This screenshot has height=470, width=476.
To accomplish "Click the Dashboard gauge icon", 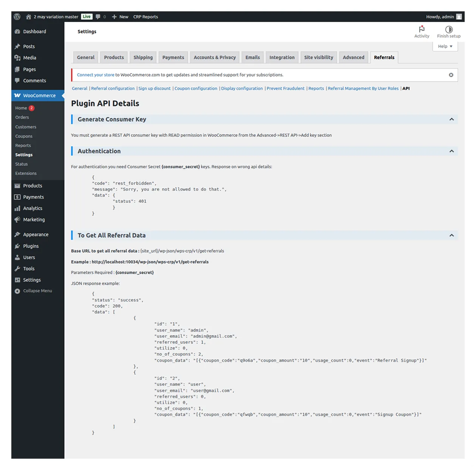I will click(x=17, y=31).
